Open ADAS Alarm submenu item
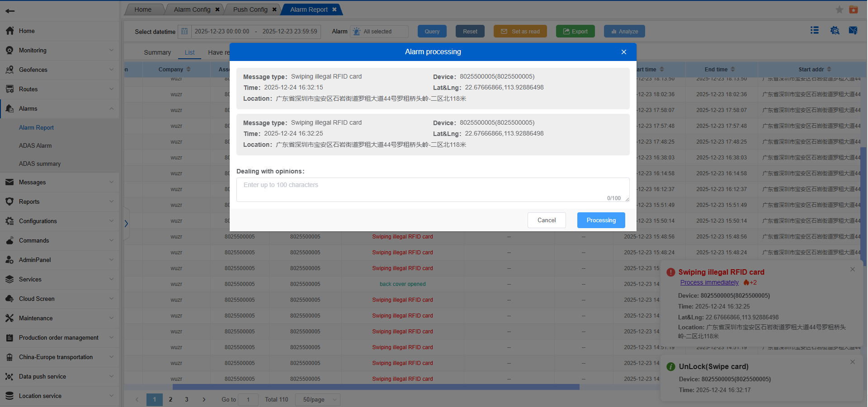Viewport: 868px width, 407px height. 35,145
